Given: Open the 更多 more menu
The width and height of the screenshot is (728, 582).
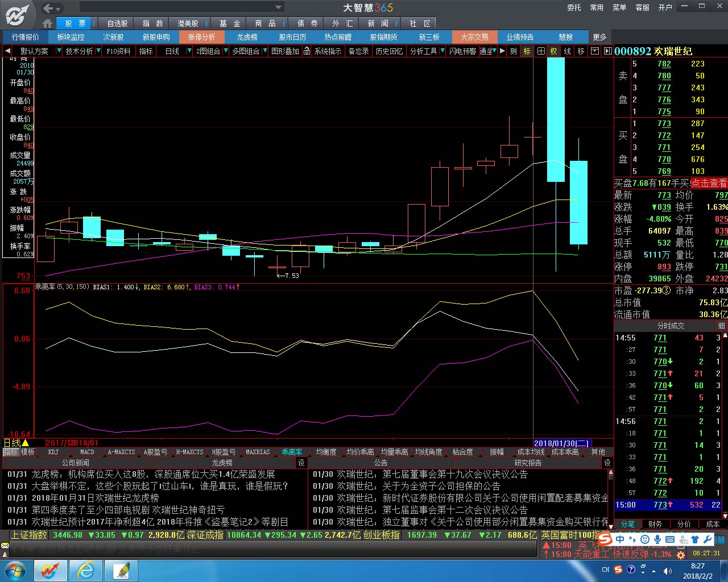Looking at the screenshot, I should (599, 37).
